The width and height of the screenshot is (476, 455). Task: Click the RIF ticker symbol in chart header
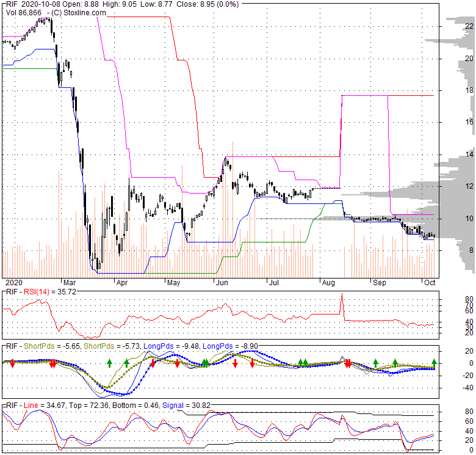pyautogui.click(x=11, y=4)
